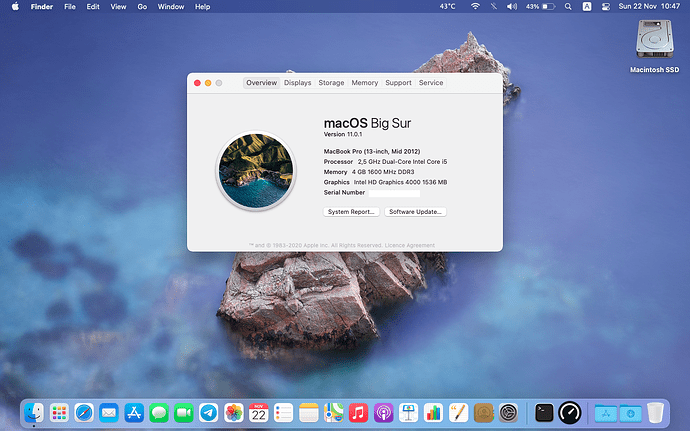Click the 'Version 11.0.1' text
The height and width of the screenshot is (431, 690).
pyautogui.click(x=343, y=134)
